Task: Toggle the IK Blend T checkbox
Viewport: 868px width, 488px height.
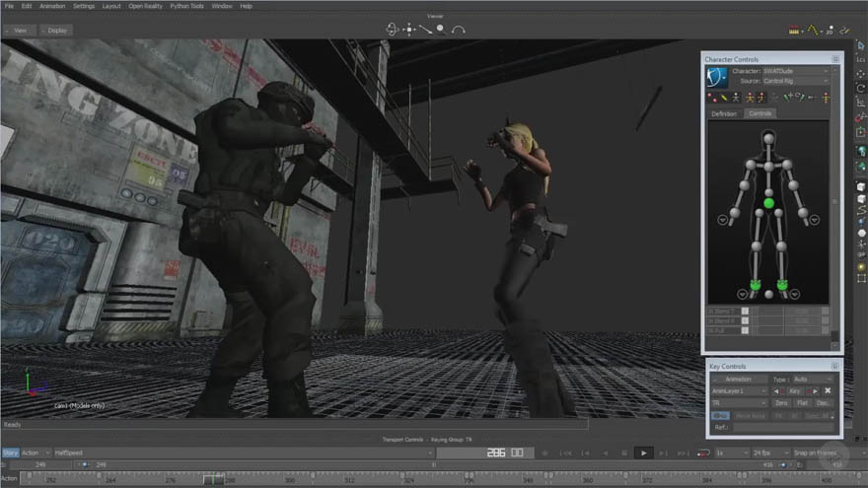Action: (745, 311)
